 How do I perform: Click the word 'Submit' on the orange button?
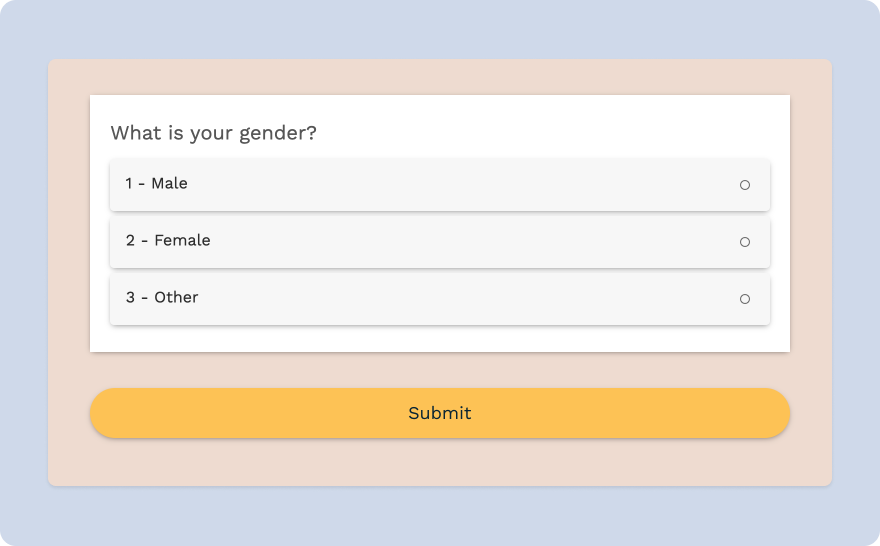tap(439, 413)
